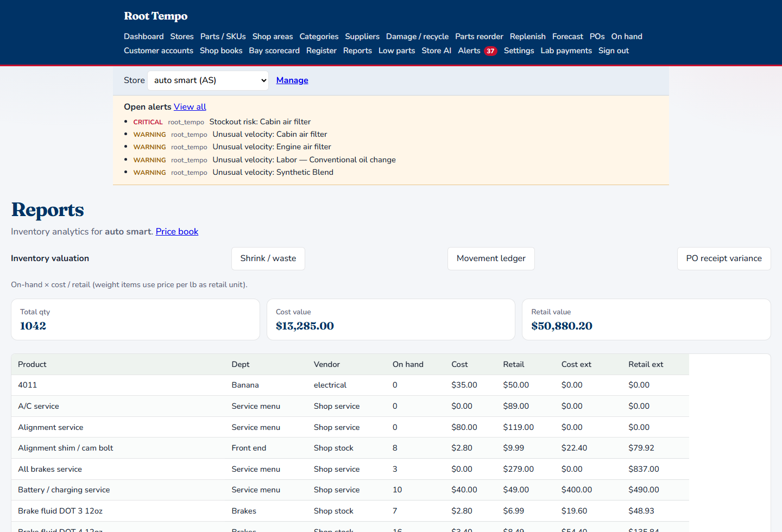Open Stores in the navigation bar

click(182, 36)
